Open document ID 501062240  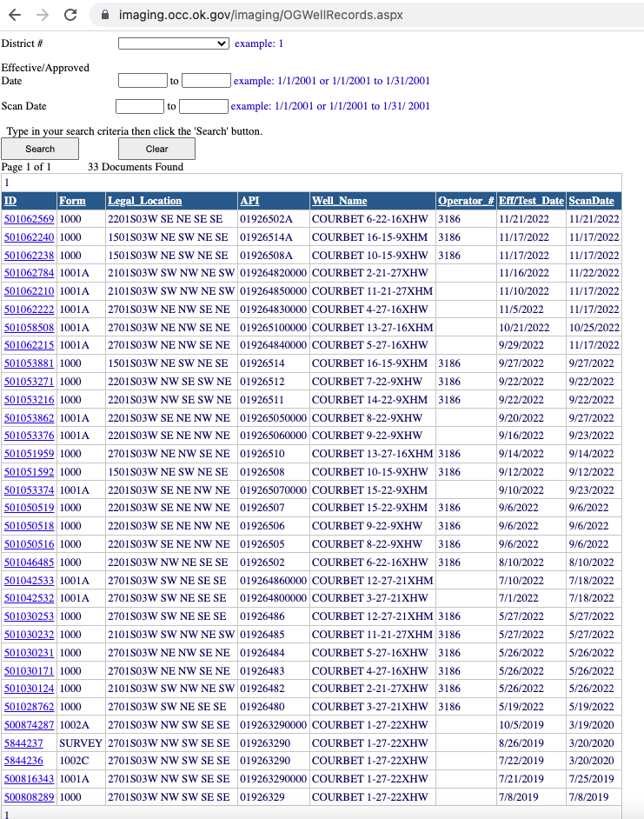[30, 237]
